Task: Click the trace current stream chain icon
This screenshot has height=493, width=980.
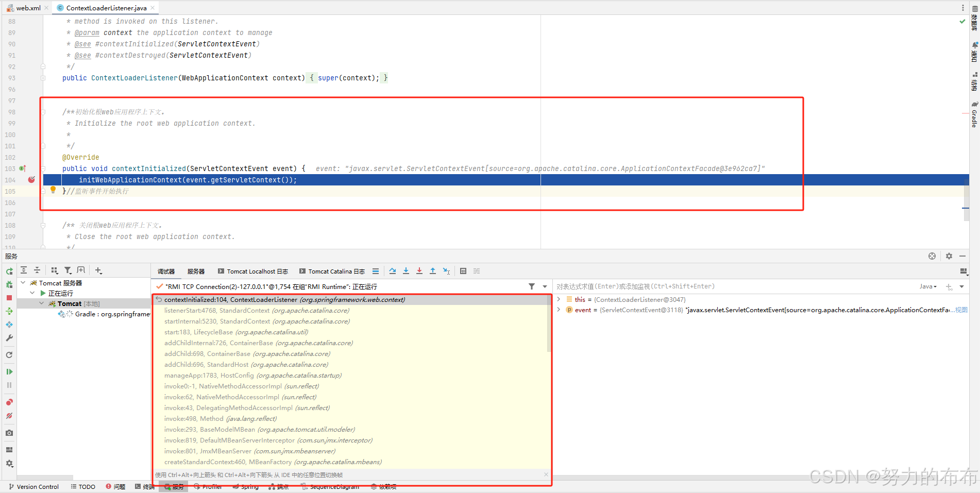Action: coord(477,271)
